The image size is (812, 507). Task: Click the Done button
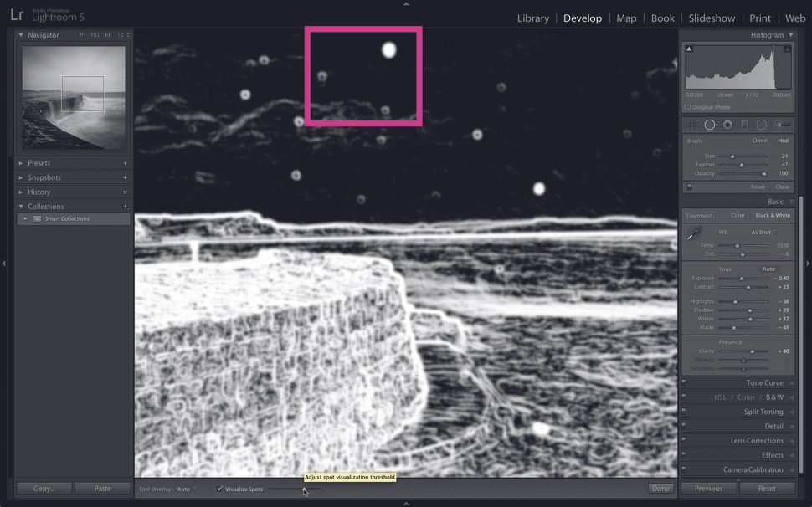660,488
